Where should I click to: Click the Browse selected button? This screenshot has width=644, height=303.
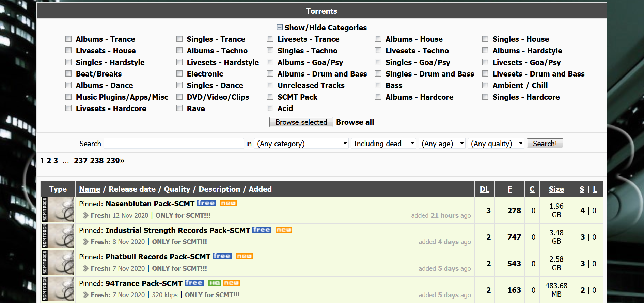301,122
